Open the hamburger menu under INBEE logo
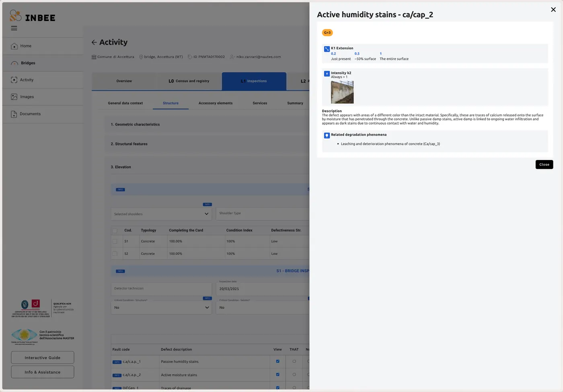The width and height of the screenshot is (563, 392). tap(14, 28)
